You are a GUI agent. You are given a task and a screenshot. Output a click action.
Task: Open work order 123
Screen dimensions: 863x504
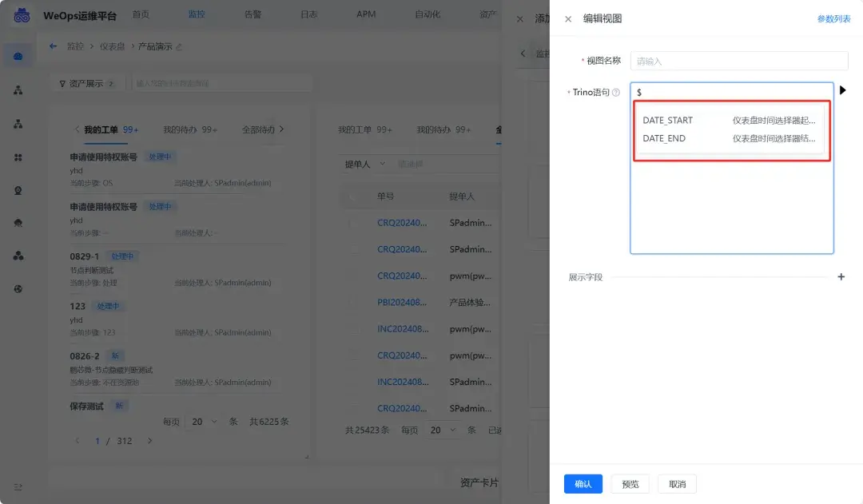coord(78,307)
